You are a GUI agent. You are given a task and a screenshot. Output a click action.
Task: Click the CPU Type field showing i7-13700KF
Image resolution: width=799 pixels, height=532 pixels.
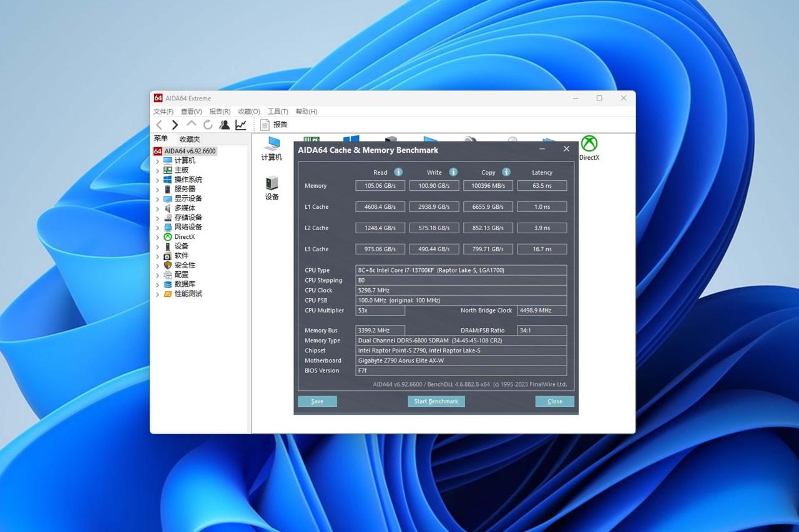pyautogui.click(x=461, y=270)
